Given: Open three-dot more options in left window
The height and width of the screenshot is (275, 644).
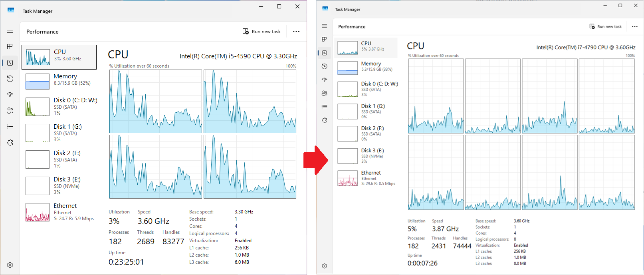Looking at the screenshot, I should click(296, 32).
